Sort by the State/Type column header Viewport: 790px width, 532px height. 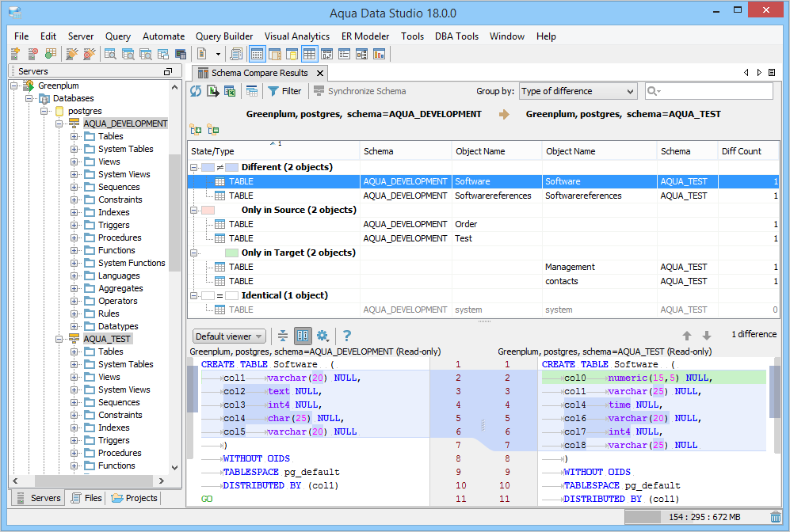coord(273,151)
